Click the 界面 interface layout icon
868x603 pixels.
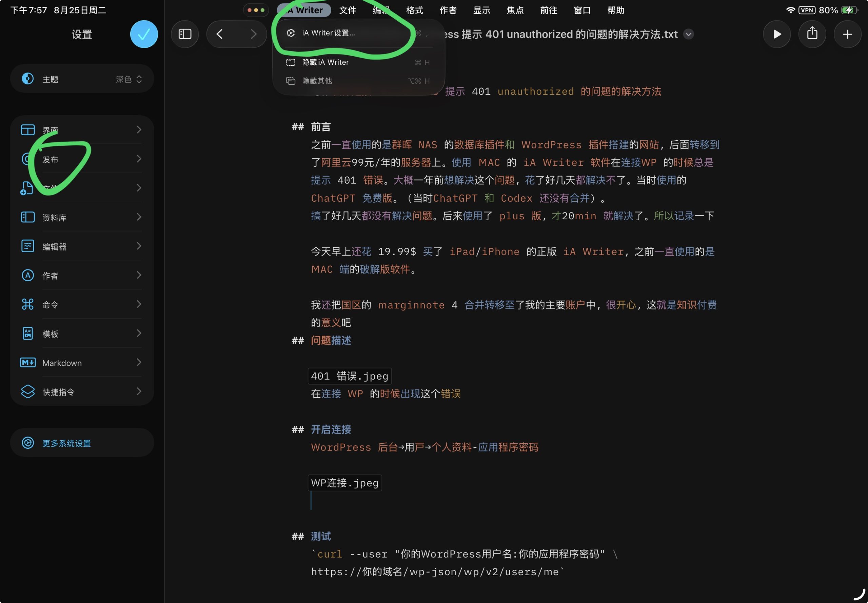click(27, 129)
